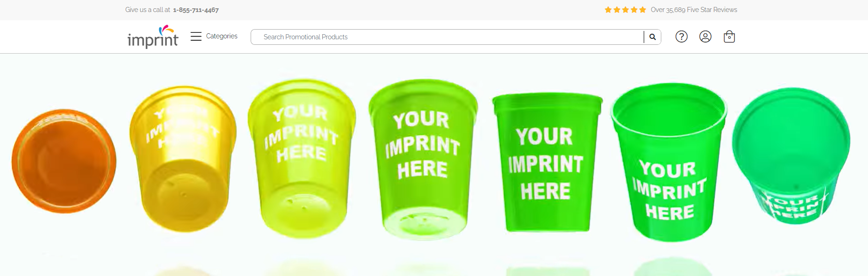Open the user account icon
The height and width of the screenshot is (276, 868).
point(705,37)
